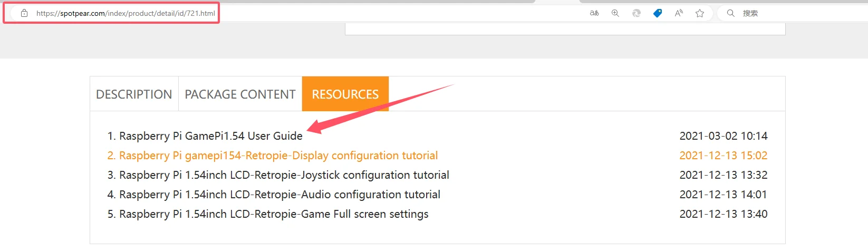
Task: Click the Read Aloud icon
Action: point(679,13)
